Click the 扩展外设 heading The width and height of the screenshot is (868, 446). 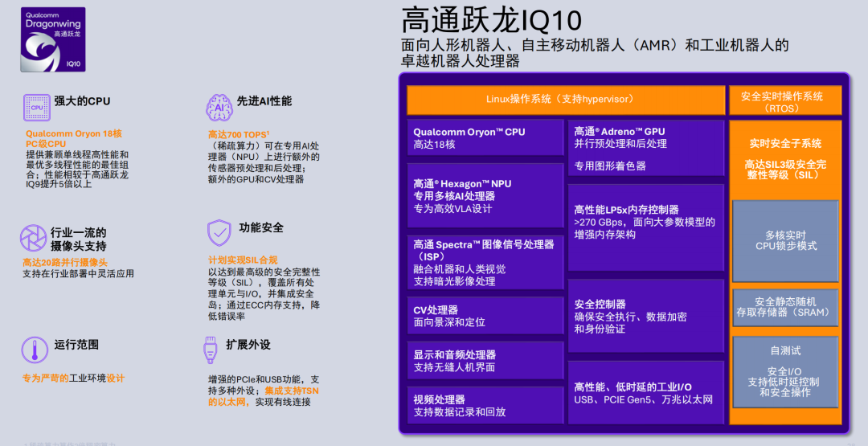click(248, 345)
